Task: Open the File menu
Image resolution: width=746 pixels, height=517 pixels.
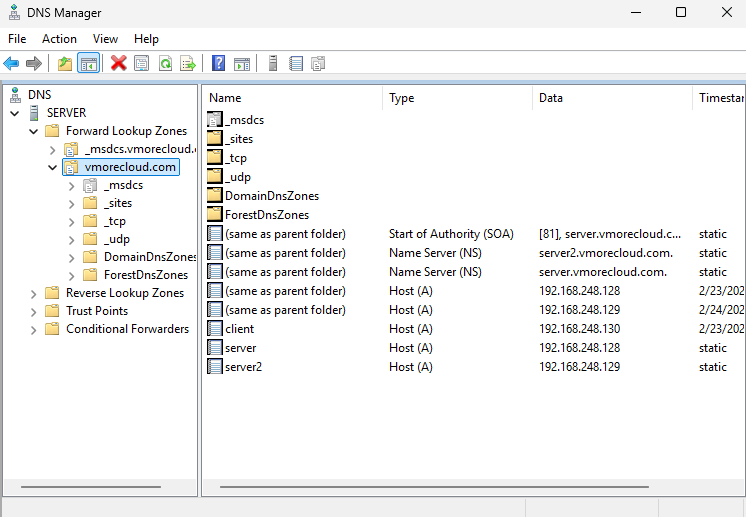Action: point(17,39)
